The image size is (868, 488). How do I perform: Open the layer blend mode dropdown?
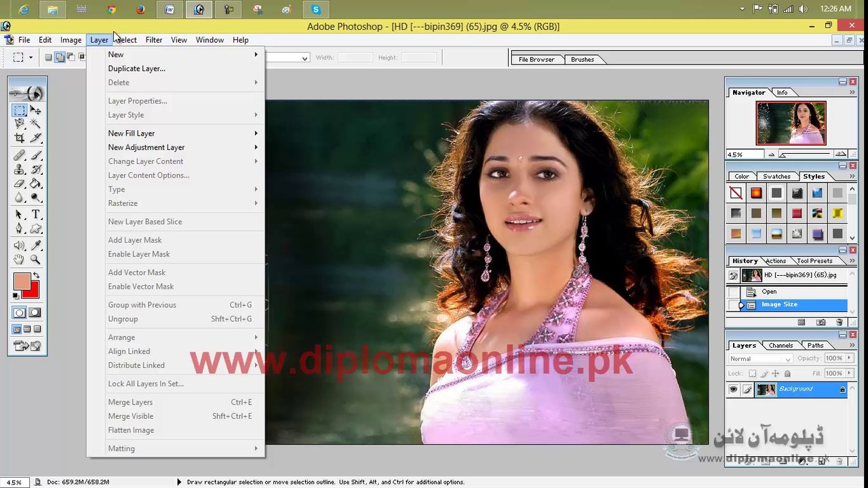pyautogui.click(x=760, y=359)
